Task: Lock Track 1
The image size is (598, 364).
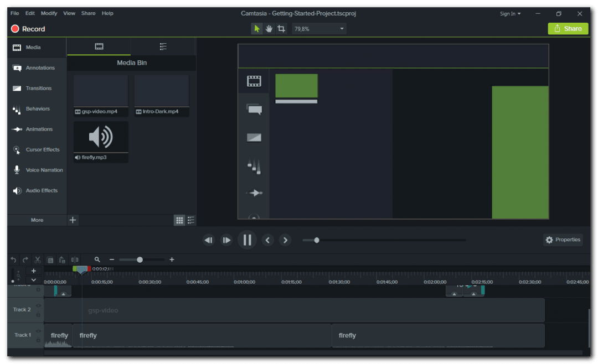Action: point(38,339)
